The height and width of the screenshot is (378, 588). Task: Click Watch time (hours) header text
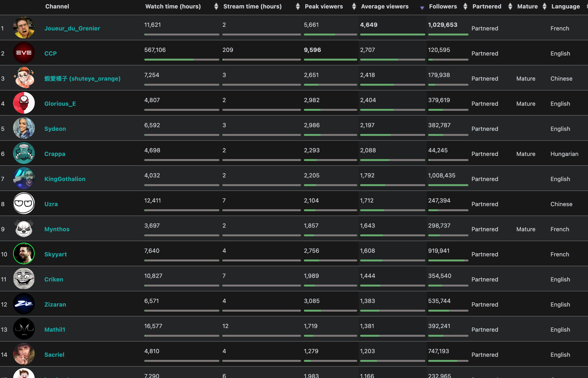[173, 6]
